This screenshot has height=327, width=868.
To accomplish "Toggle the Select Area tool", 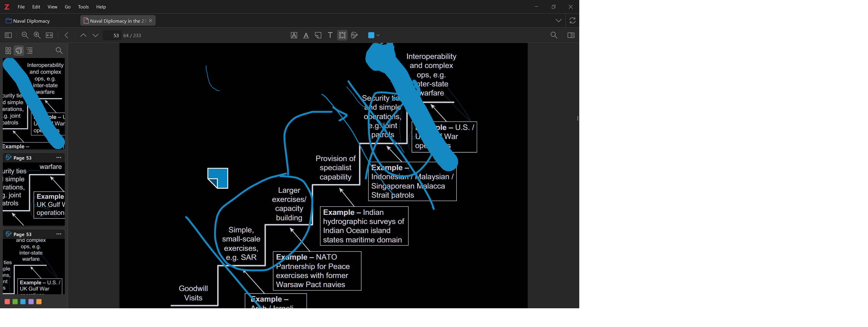I will 342,35.
